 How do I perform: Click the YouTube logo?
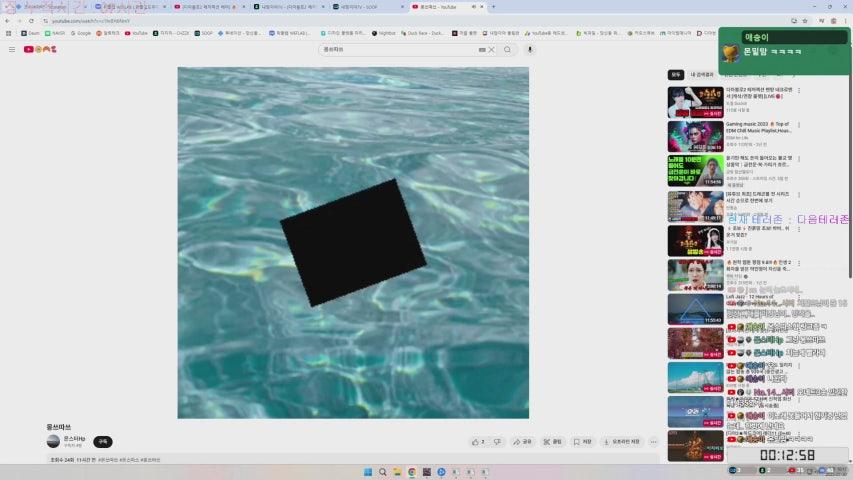pyautogui.click(x=40, y=50)
